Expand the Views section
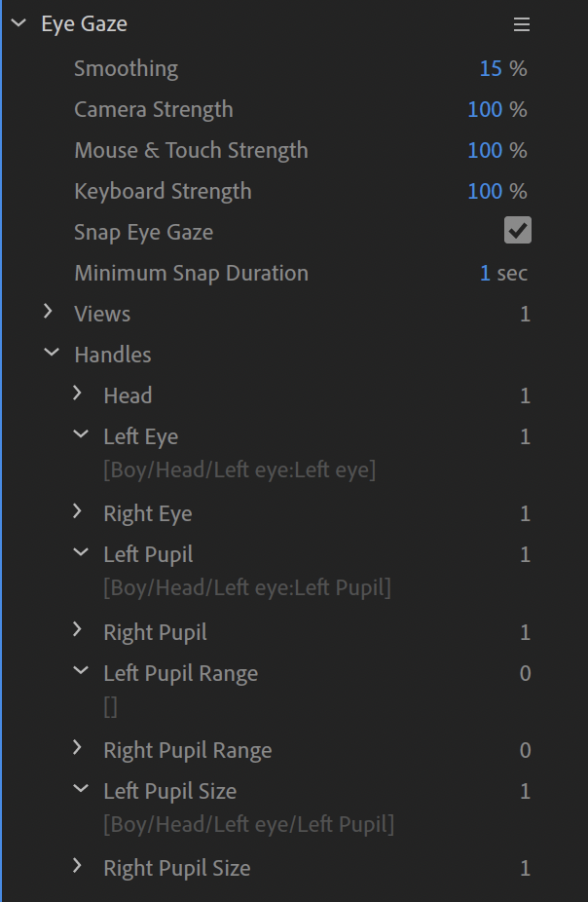 49,313
